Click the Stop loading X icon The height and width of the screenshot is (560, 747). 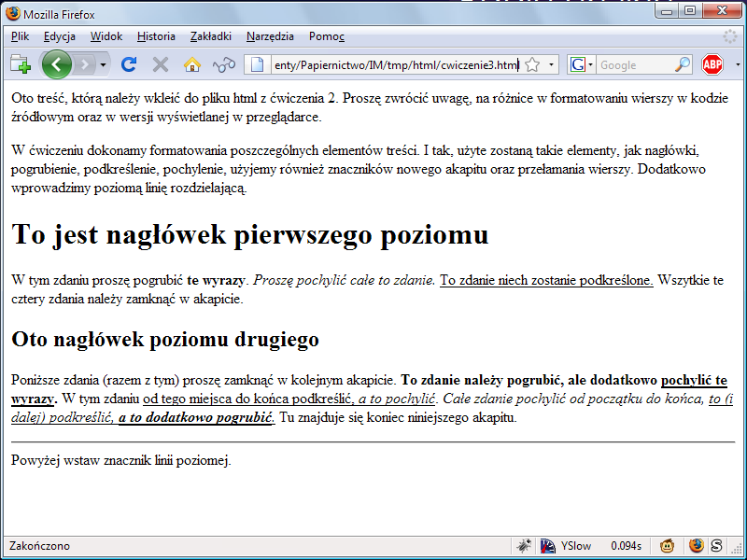coord(161,64)
